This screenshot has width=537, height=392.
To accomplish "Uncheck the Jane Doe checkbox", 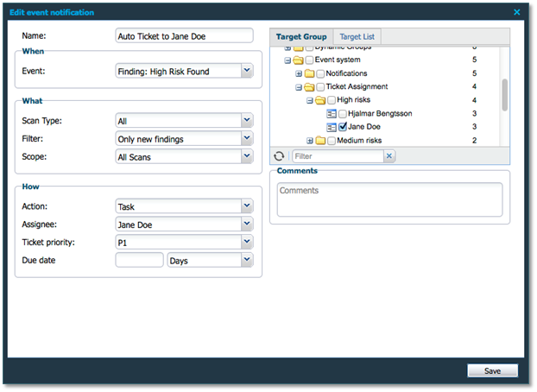I will (x=343, y=127).
